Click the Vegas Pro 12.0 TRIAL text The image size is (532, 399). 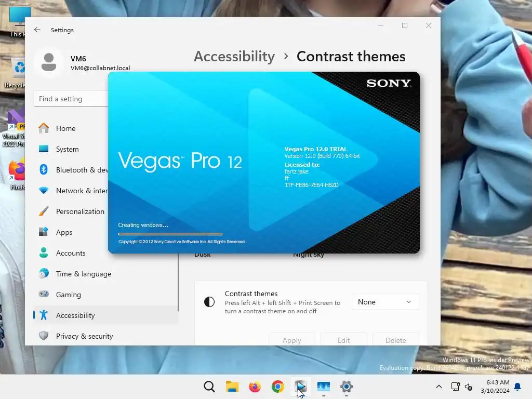coord(315,149)
